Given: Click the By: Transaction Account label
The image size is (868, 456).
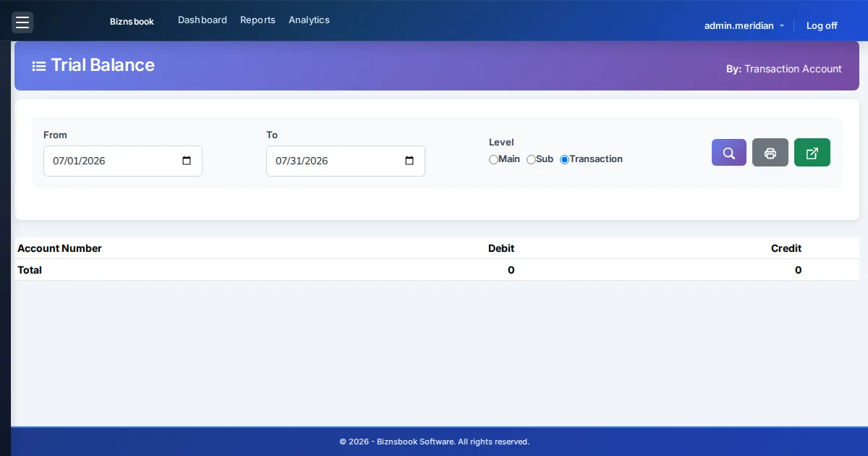Looking at the screenshot, I should pyautogui.click(x=784, y=69).
